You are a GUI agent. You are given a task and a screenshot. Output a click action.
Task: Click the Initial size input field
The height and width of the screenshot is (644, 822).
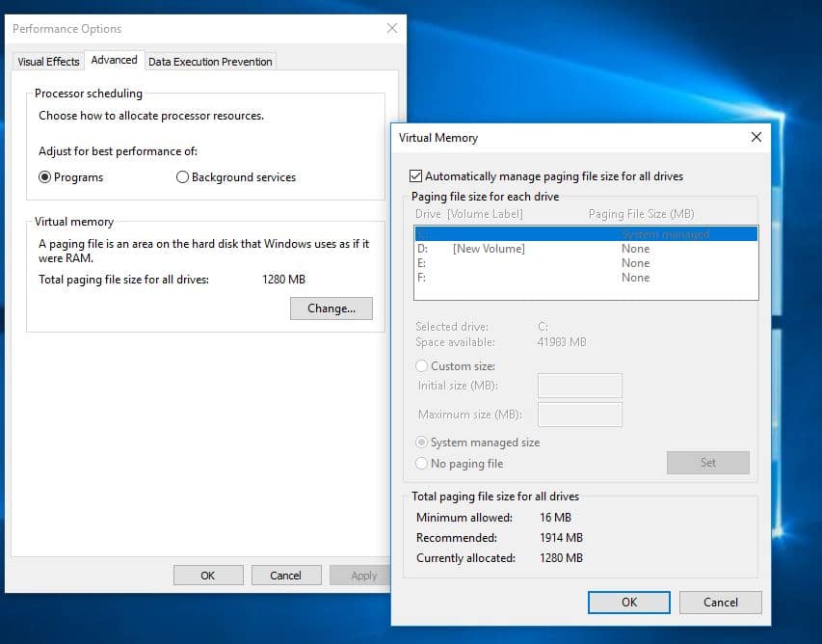pyautogui.click(x=579, y=387)
